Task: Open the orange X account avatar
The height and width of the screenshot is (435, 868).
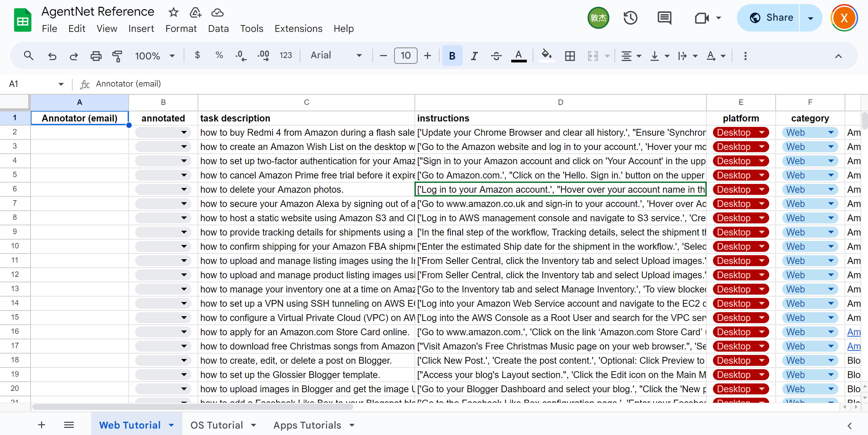Action: [x=844, y=18]
